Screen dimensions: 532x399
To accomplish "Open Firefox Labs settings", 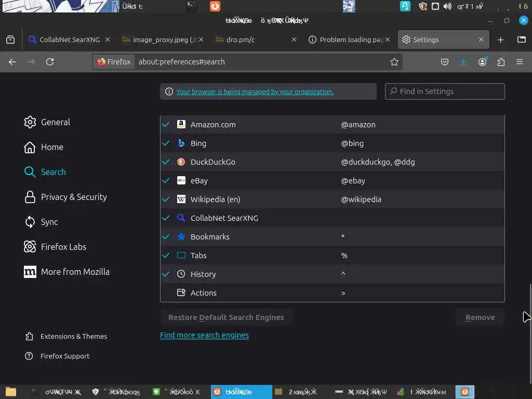I will point(55,247).
